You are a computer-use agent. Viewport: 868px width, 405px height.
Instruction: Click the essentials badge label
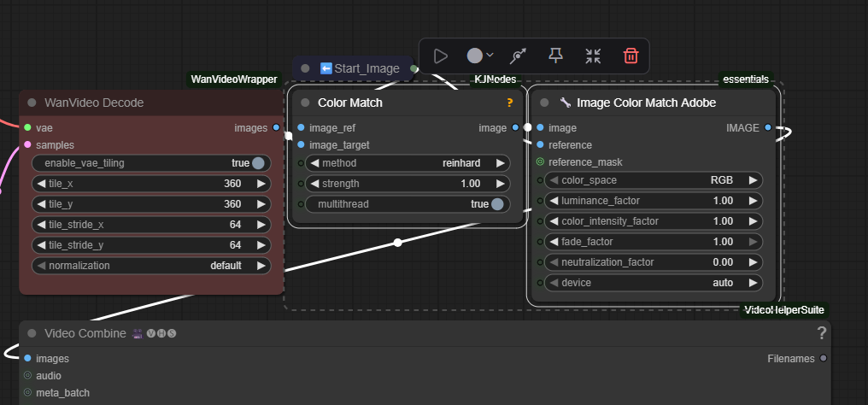(x=746, y=79)
